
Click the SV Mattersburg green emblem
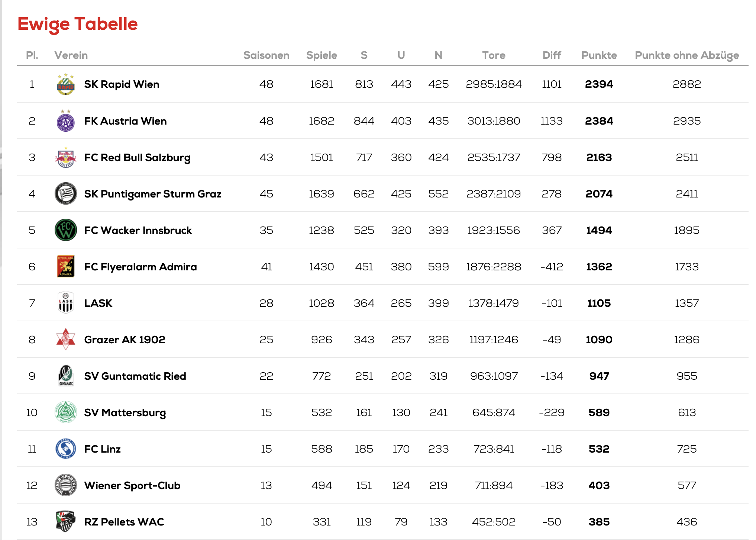(x=66, y=412)
